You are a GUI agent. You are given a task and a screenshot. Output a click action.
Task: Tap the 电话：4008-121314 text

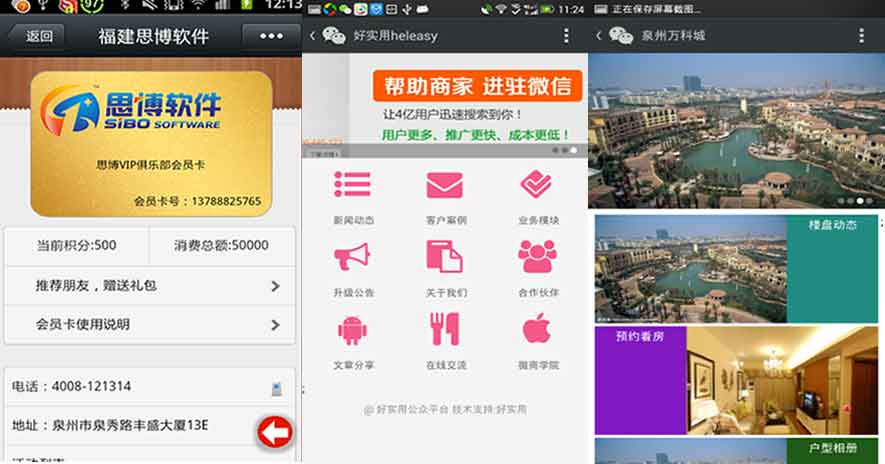72,387
